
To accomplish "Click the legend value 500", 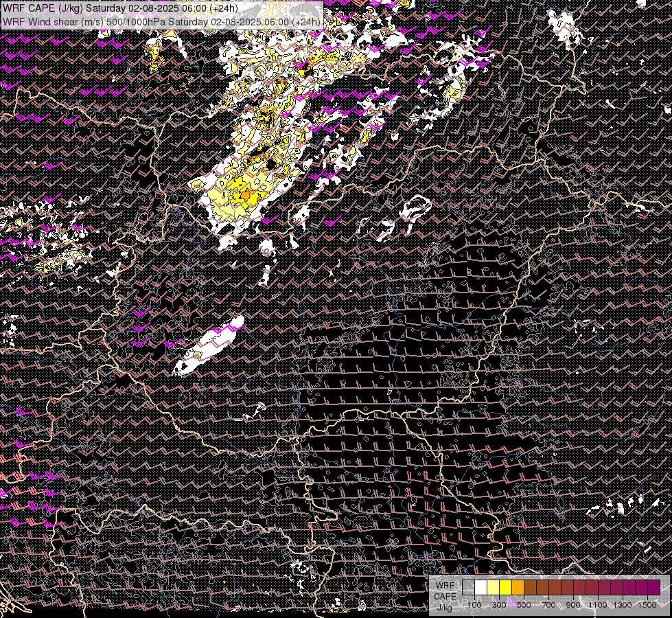I will coord(524,605).
